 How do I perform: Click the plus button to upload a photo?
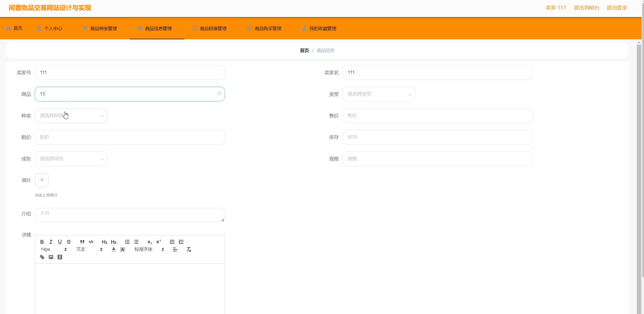coord(42,180)
